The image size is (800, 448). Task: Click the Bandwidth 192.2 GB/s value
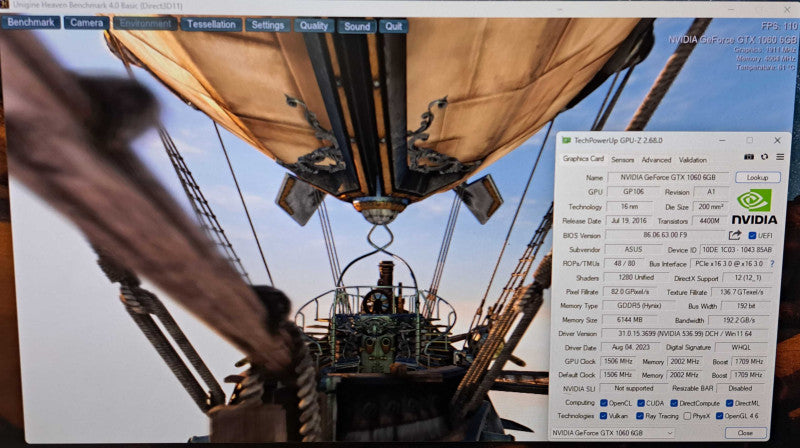click(739, 320)
